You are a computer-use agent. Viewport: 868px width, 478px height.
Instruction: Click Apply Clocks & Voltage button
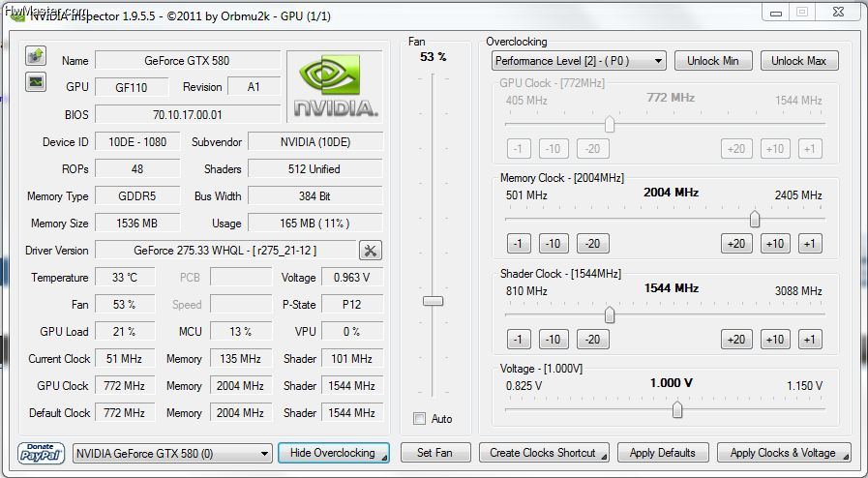click(784, 453)
